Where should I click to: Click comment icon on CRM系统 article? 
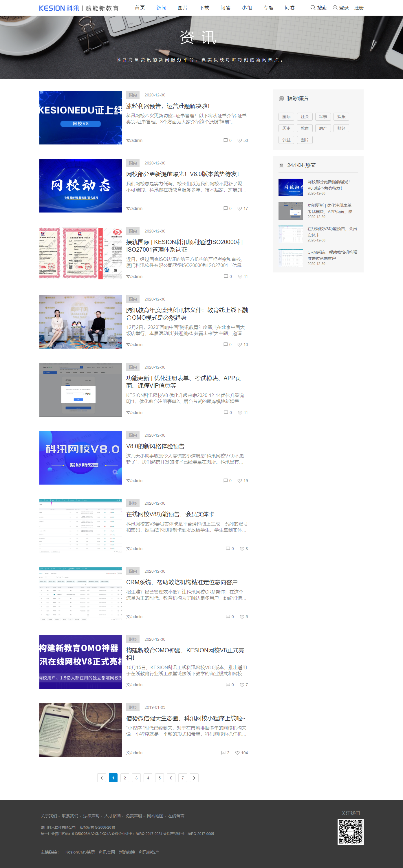click(x=228, y=617)
